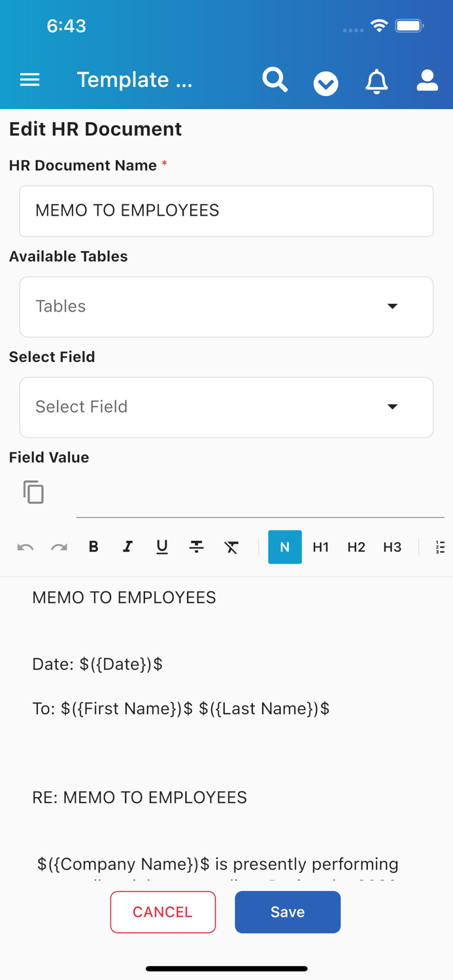Viewport: 453px width, 980px height.
Task: Toggle underline formatting
Action: [x=161, y=547]
